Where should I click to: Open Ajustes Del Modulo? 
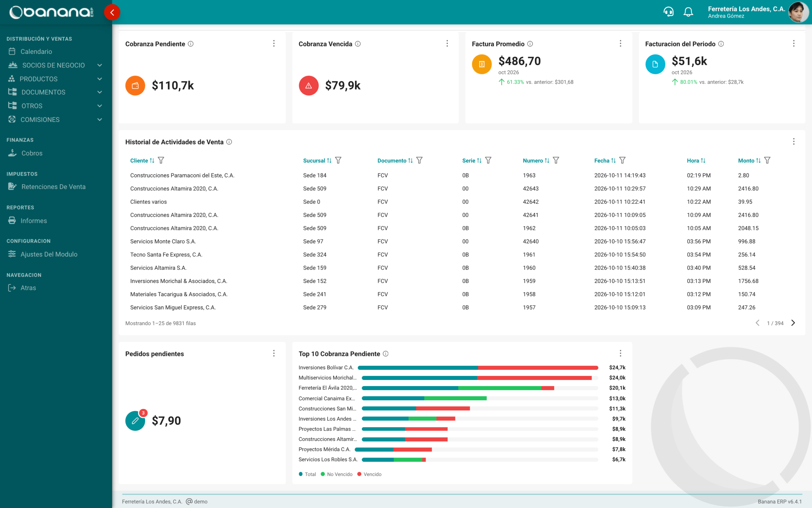click(49, 254)
